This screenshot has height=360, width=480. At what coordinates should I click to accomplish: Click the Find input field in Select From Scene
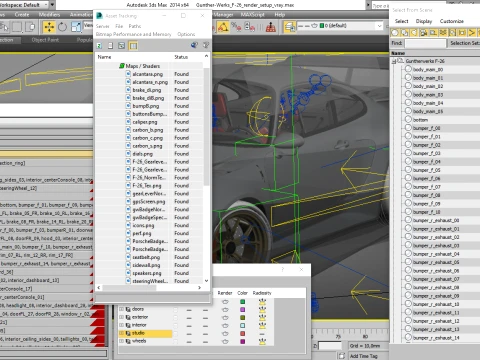[x=425, y=43]
